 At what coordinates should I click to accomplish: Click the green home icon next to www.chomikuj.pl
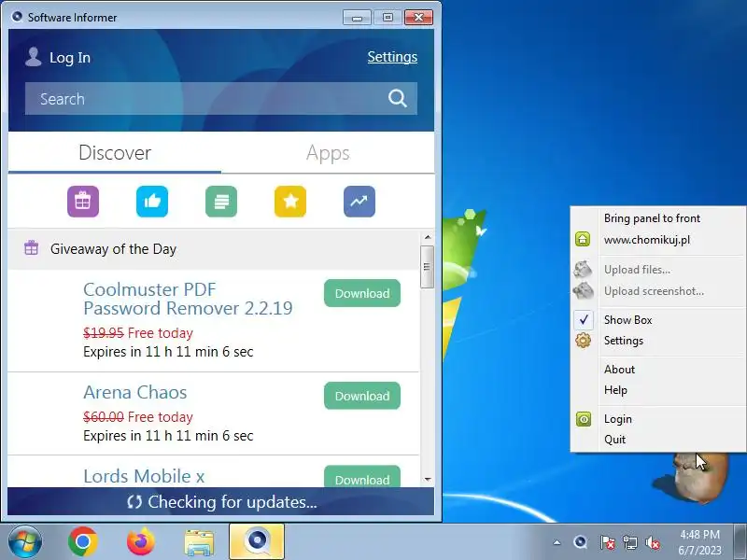tap(583, 239)
